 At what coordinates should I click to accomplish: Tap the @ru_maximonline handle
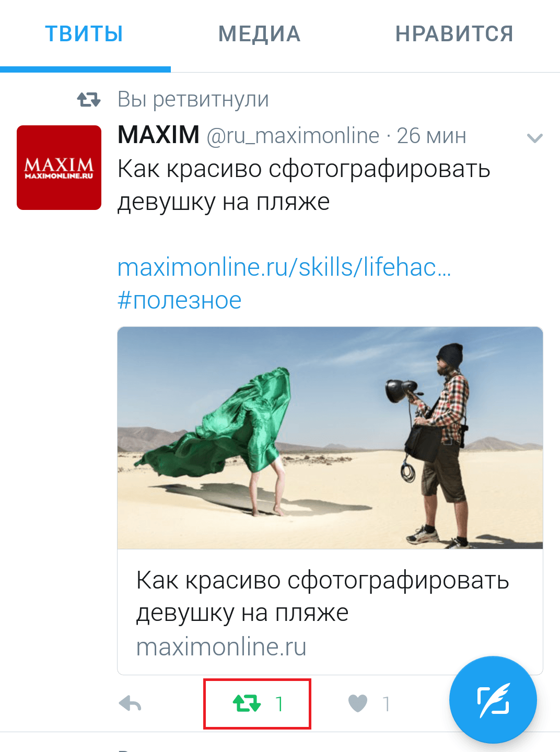293,136
